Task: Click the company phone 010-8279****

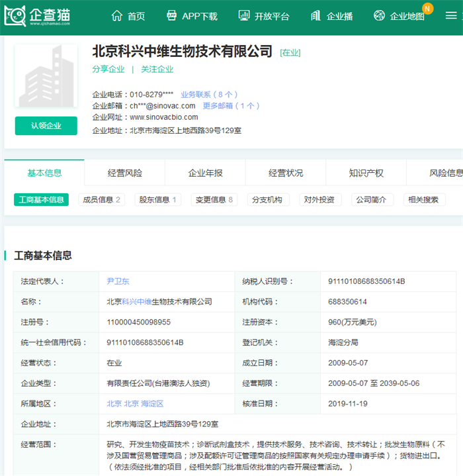Action: click(x=151, y=95)
